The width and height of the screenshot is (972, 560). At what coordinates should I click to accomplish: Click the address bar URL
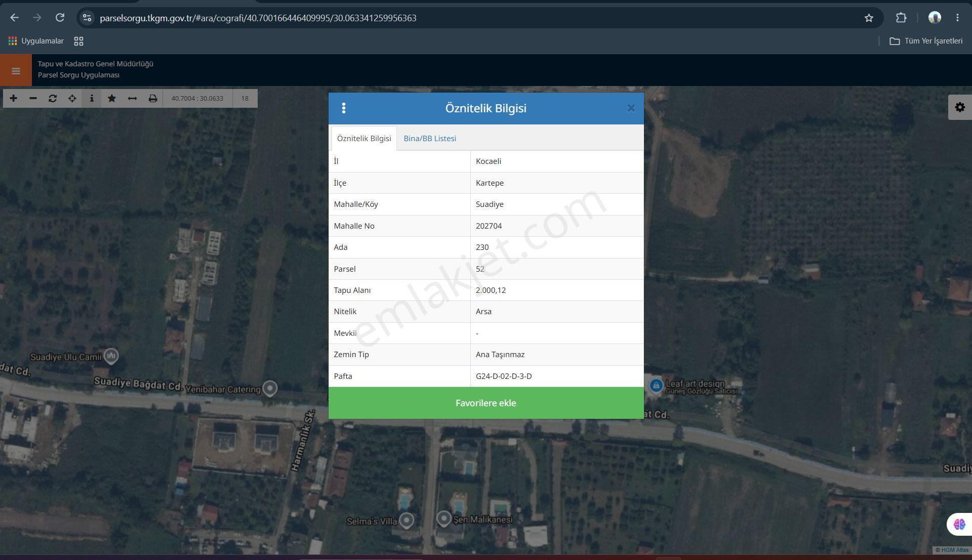point(258,18)
